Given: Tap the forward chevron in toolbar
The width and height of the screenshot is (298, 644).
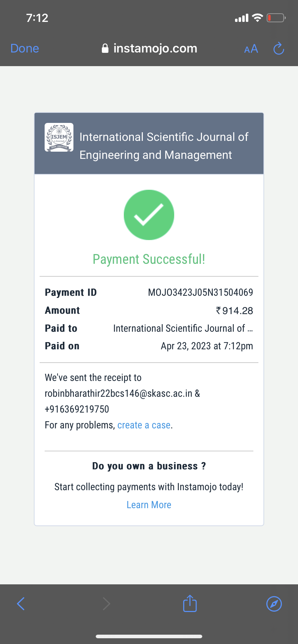Looking at the screenshot, I should [x=106, y=604].
